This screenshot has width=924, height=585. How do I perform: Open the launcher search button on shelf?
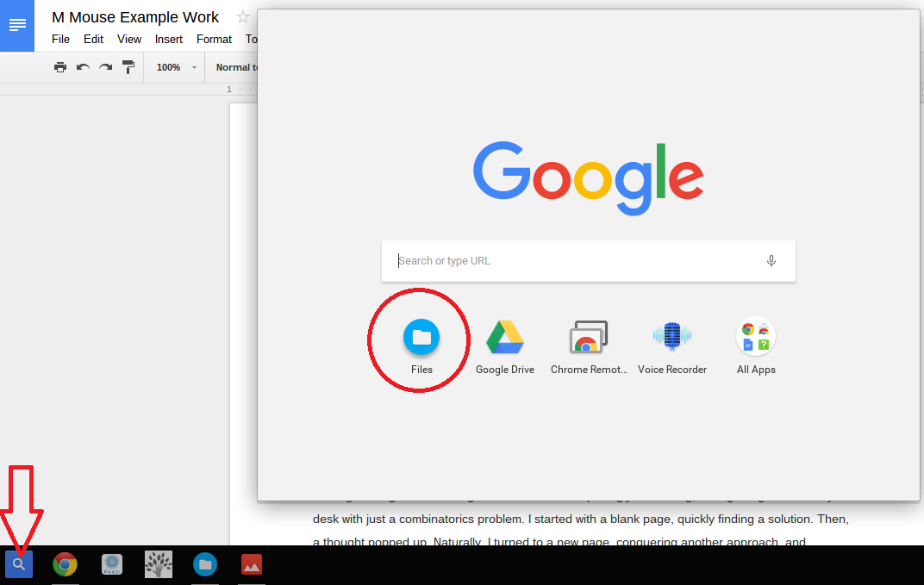pos(19,564)
